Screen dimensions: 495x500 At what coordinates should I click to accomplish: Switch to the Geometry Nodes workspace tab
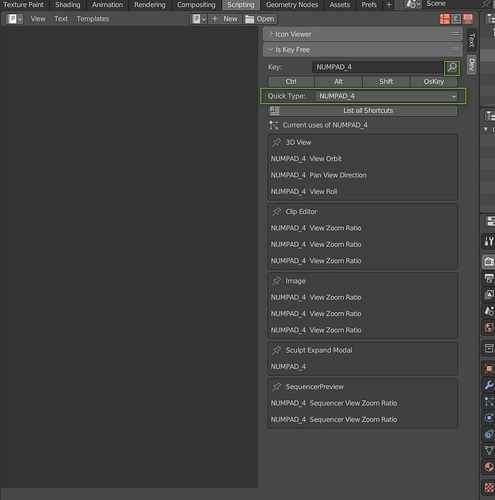pyautogui.click(x=292, y=5)
